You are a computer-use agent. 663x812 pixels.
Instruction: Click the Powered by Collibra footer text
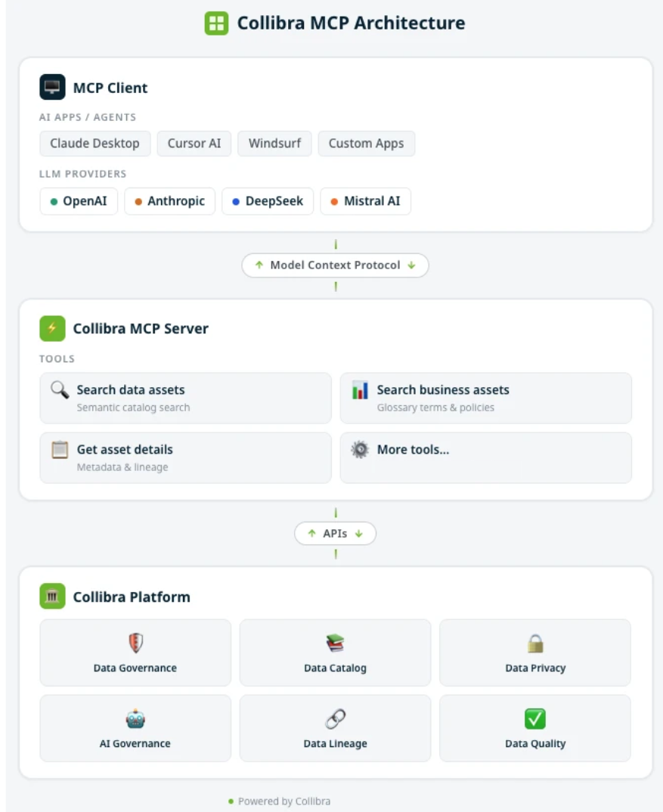283,801
